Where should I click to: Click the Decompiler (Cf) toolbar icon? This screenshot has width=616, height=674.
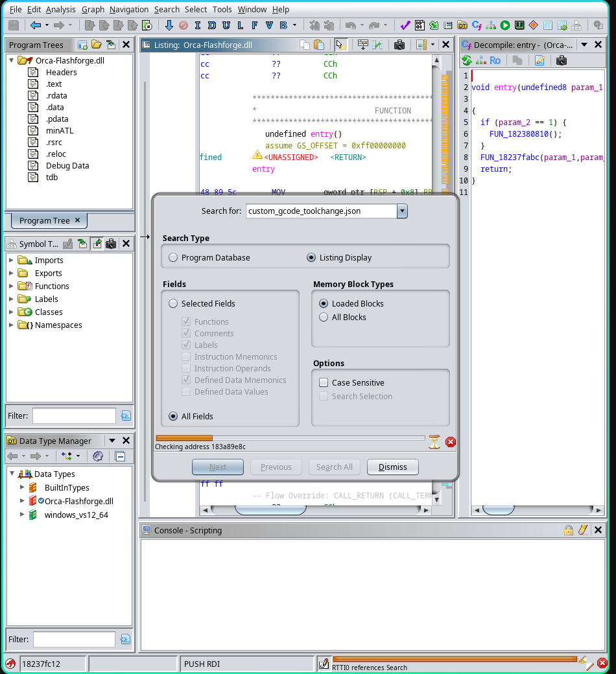477,25
